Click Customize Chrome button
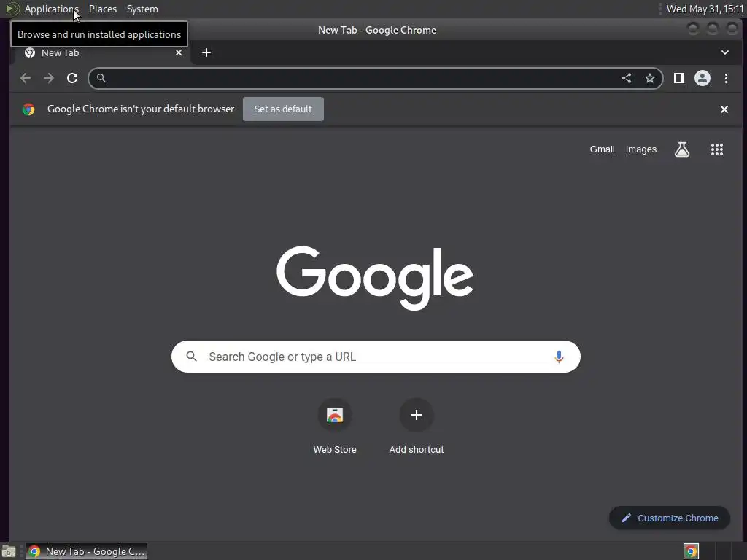The width and height of the screenshot is (747, 560). [x=670, y=518]
